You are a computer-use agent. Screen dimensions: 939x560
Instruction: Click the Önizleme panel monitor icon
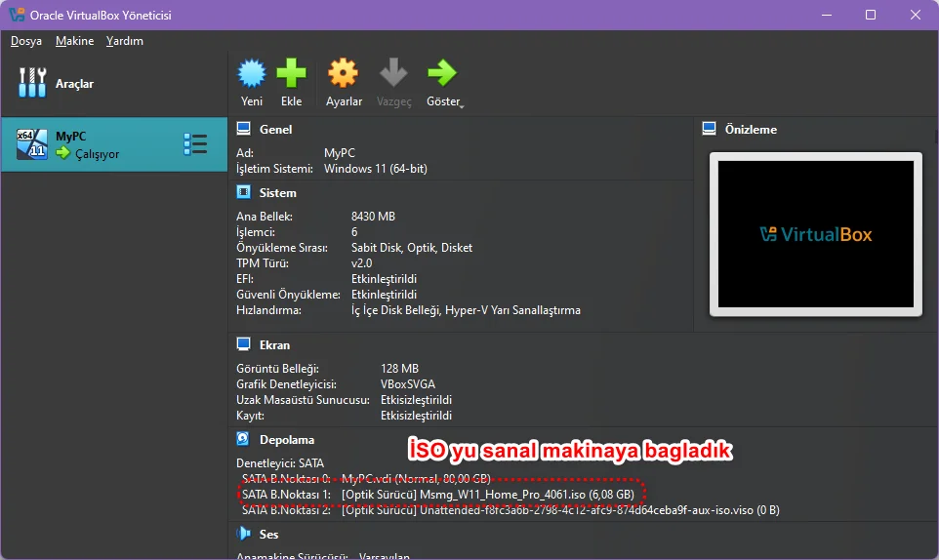(x=709, y=129)
